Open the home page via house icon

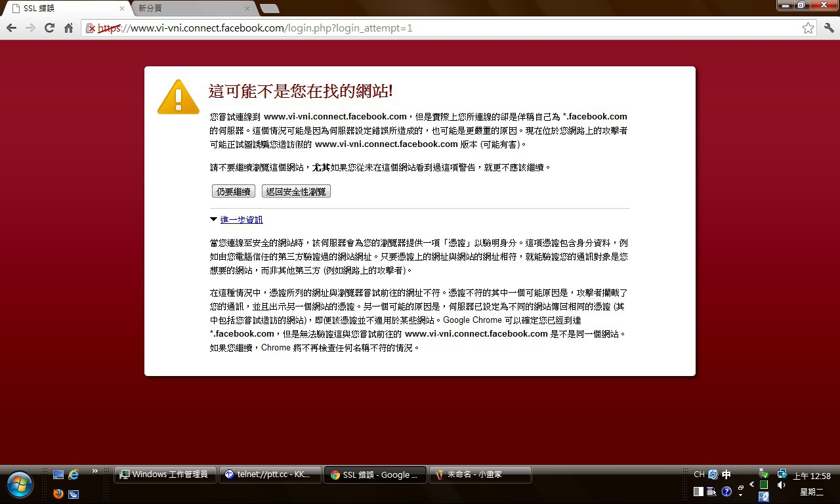coord(68,28)
